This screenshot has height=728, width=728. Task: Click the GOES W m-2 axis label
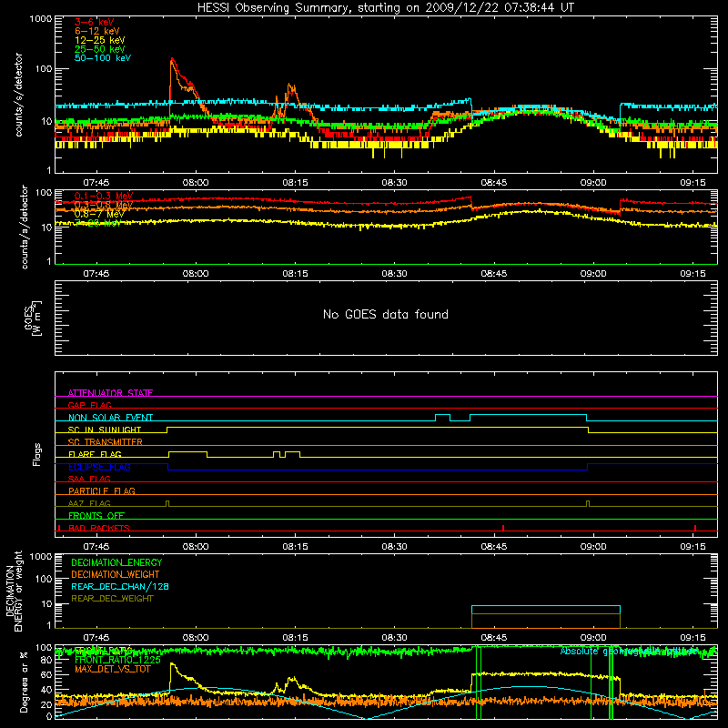coord(33,318)
